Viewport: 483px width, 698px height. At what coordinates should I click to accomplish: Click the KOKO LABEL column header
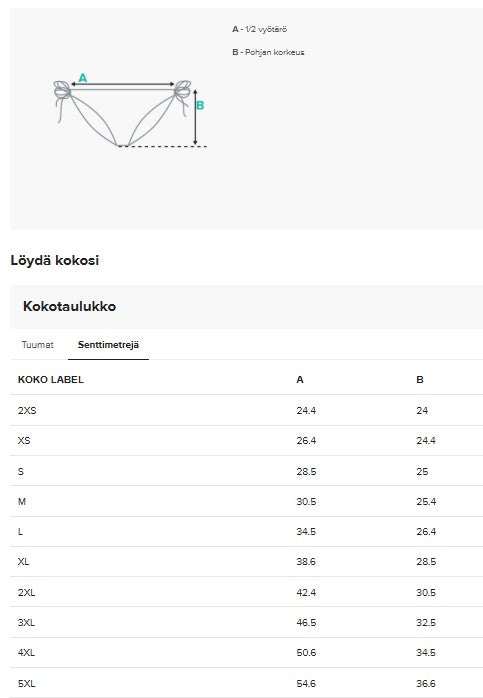point(51,380)
